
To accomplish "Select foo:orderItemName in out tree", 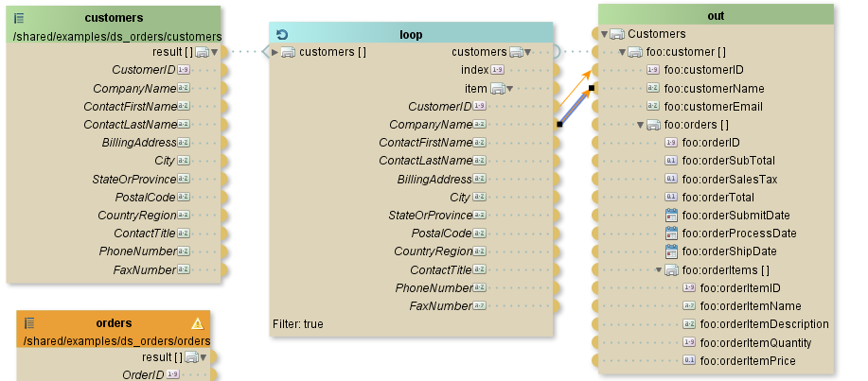I will coord(751,305).
